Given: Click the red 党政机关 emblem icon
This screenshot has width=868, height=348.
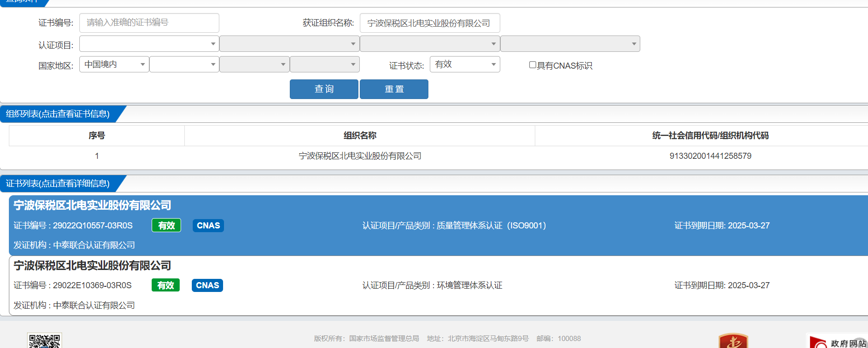Looking at the screenshot, I should [x=733, y=341].
